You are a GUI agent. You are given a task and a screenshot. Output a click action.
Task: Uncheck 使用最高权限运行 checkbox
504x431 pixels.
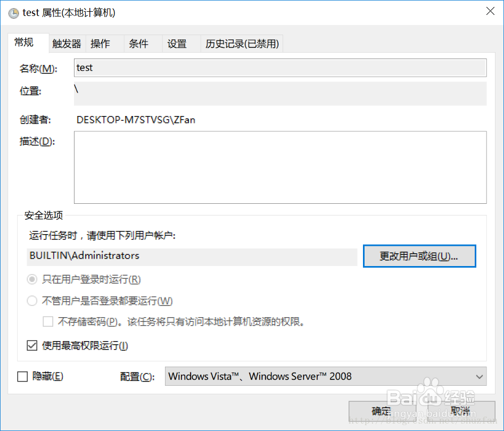coord(32,345)
